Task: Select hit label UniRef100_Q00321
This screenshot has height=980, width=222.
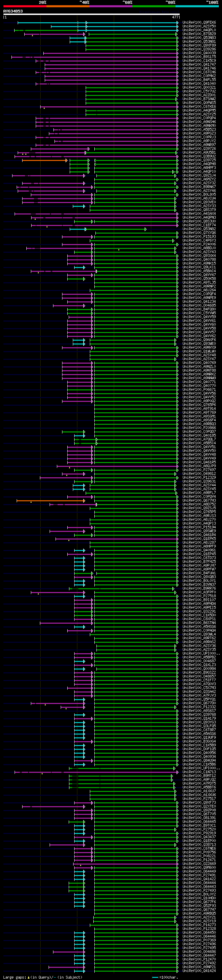Action: pyautogui.click(x=199, y=88)
